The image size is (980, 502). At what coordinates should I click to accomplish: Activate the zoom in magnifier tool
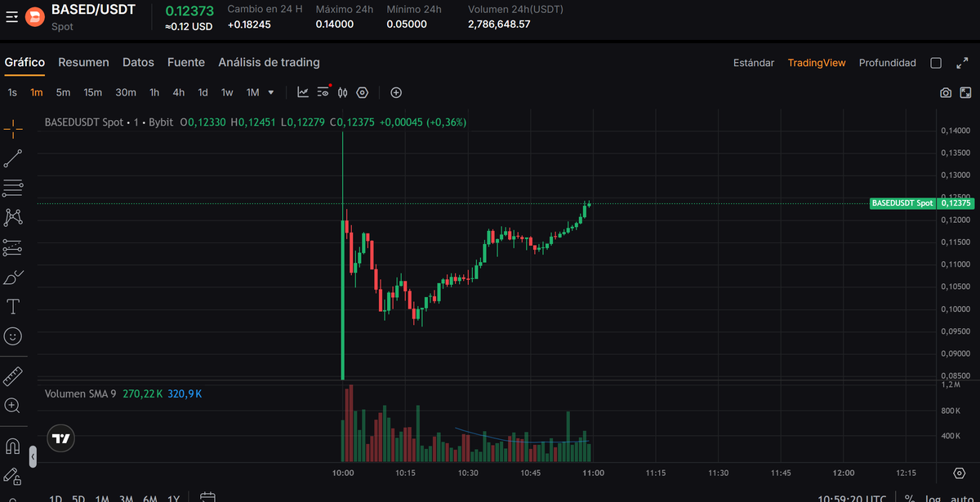tap(13, 406)
